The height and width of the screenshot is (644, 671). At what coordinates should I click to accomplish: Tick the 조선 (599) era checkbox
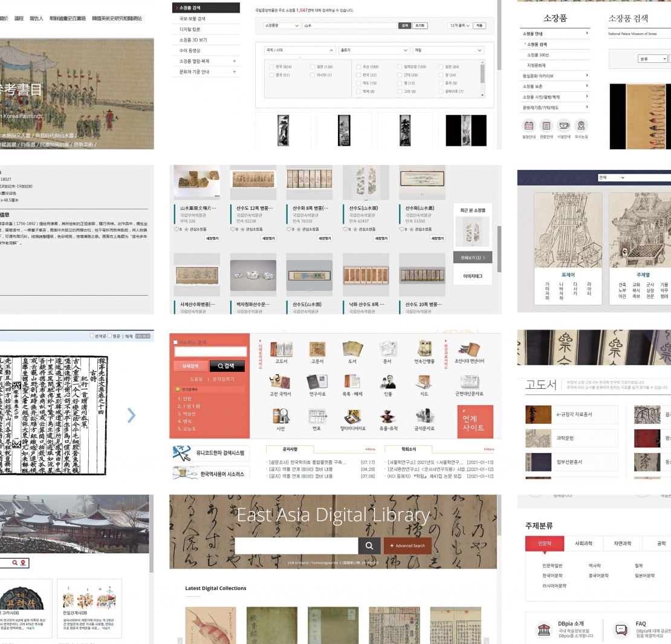tap(358, 67)
